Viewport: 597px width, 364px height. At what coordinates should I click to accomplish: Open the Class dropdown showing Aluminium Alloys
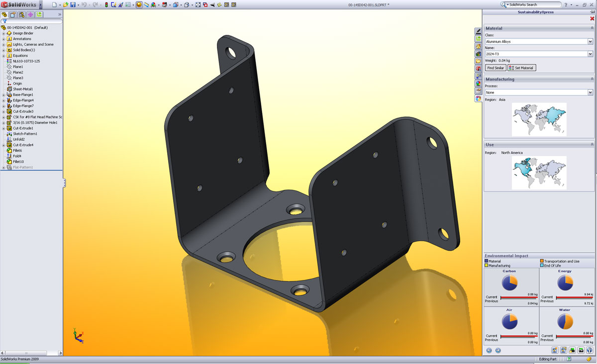tap(590, 42)
